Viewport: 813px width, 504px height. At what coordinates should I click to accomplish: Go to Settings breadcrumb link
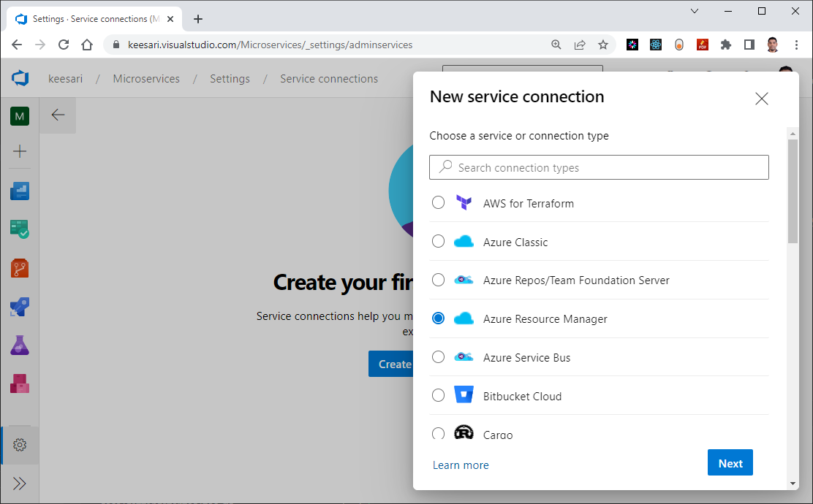(230, 79)
